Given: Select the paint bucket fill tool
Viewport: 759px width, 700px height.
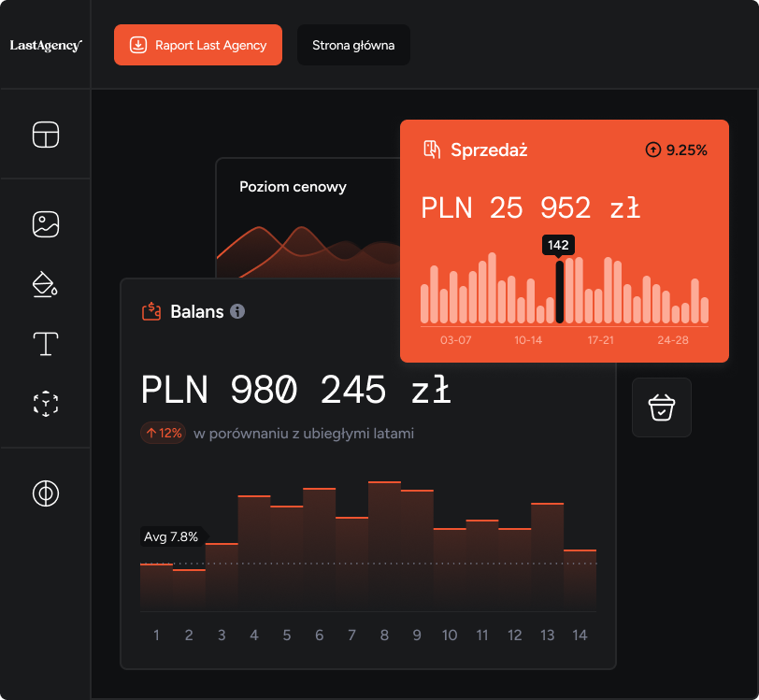Looking at the screenshot, I should tap(46, 284).
